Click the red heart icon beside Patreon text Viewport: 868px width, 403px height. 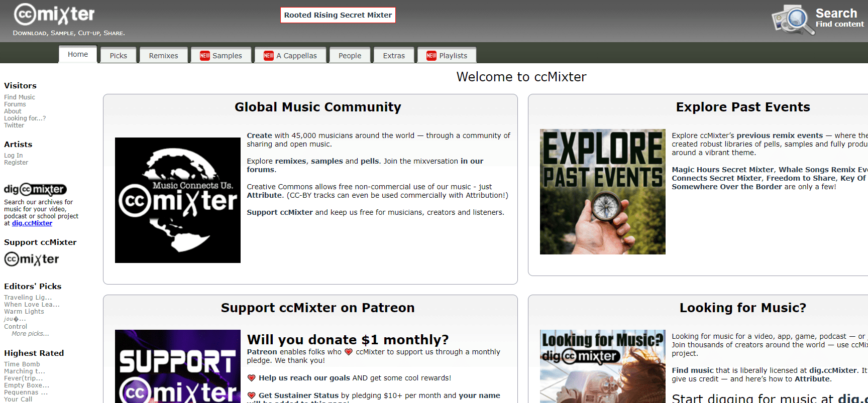click(349, 352)
